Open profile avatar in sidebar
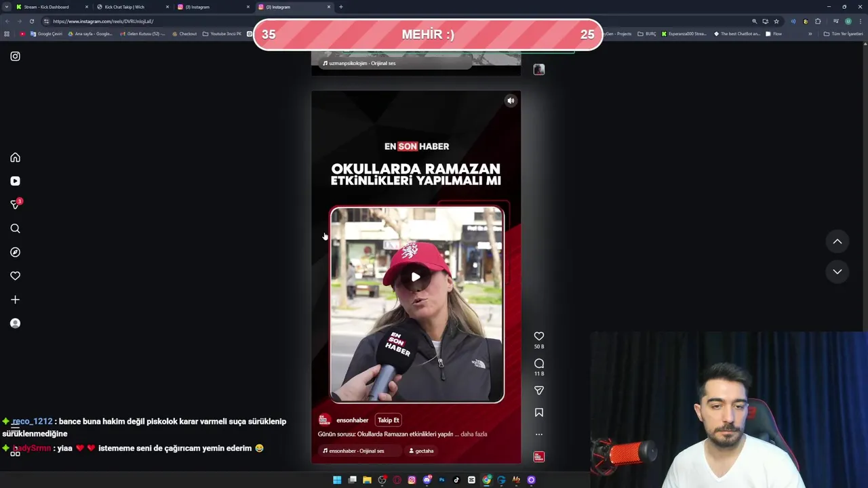This screenshot has width=868, height=488. click(15, 323)
